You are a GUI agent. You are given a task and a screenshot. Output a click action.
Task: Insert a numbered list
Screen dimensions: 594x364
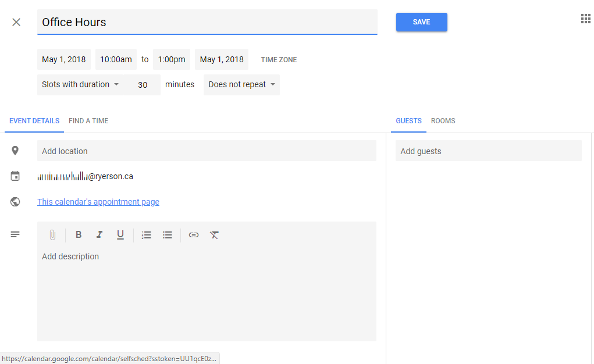point(146,235)
